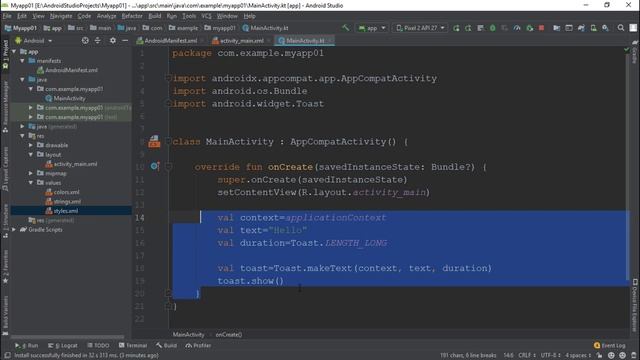Click the Make Project hammer icon

[x=346, y=28]
